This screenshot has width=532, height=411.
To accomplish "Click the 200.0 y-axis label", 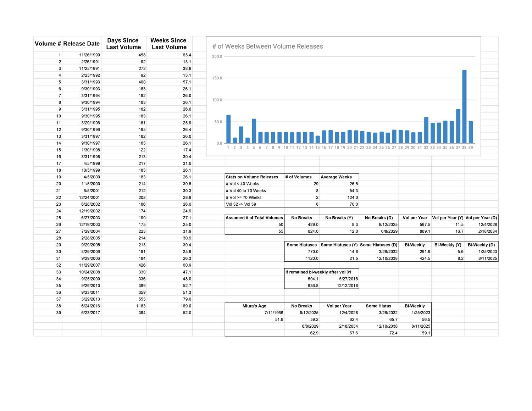I will 217,57.
